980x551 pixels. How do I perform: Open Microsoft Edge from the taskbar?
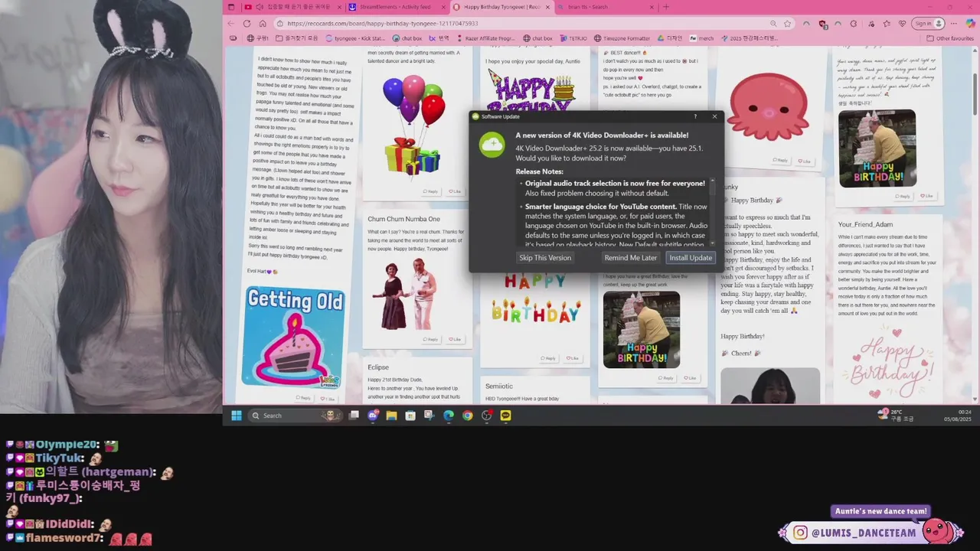pyautogui.click(x=449, y=416)
